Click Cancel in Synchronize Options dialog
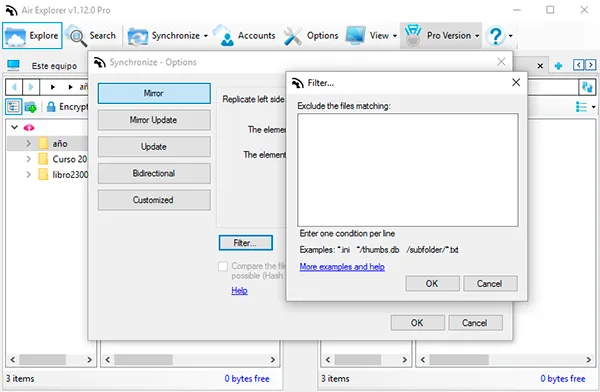 (475, 323)
